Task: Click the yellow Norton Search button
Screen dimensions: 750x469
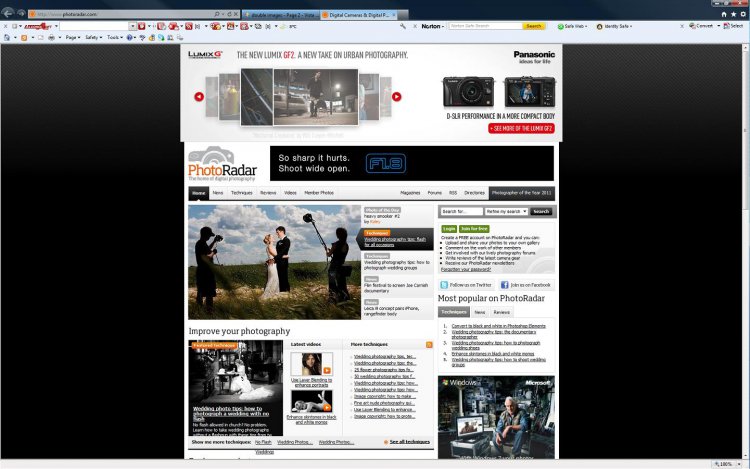Action: tap(534, 26)
